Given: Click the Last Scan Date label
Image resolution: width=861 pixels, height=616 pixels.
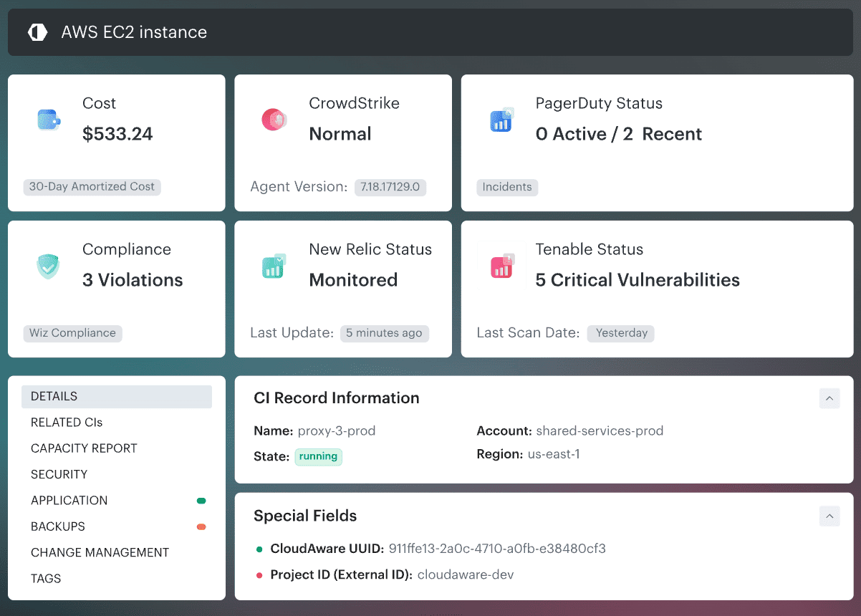Looking at the screenshot, I should coord(528,333).
